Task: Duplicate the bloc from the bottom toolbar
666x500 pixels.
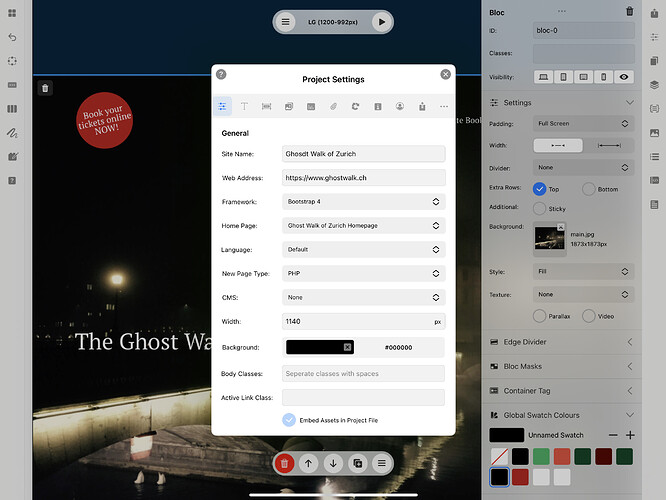Action: point(357,463)
